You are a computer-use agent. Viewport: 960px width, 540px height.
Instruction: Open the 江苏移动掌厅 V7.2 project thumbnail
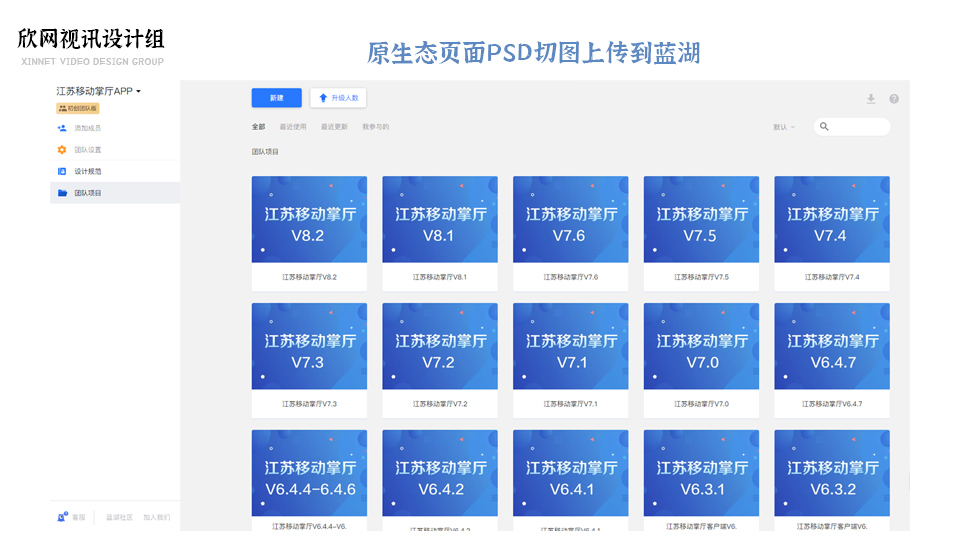coord(440,346)
